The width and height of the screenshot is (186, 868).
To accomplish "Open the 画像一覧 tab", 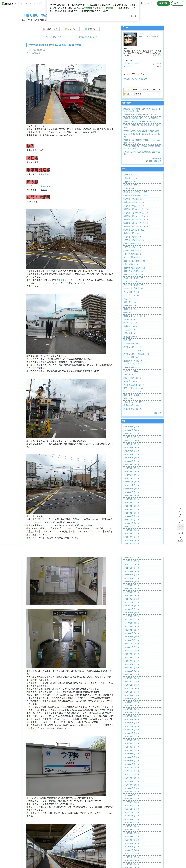I will click(90, 29).
